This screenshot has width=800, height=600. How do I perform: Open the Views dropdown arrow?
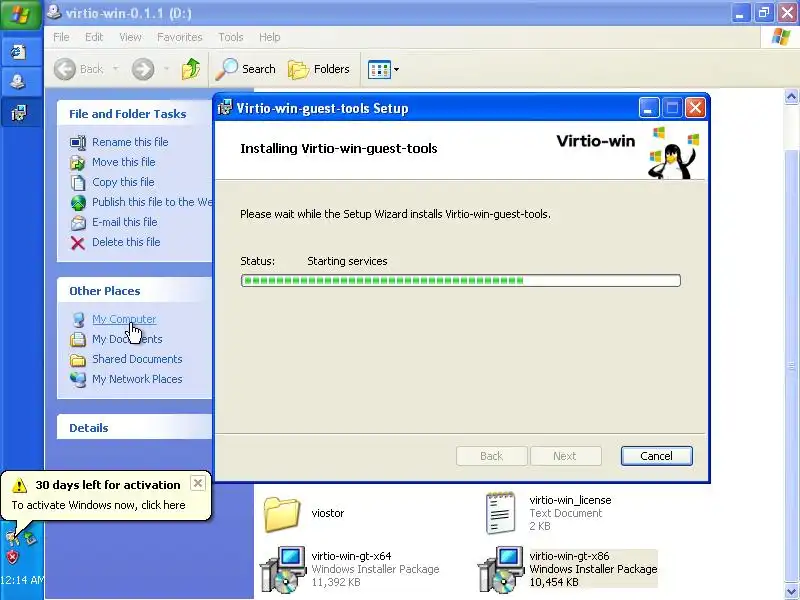point(396,69)
